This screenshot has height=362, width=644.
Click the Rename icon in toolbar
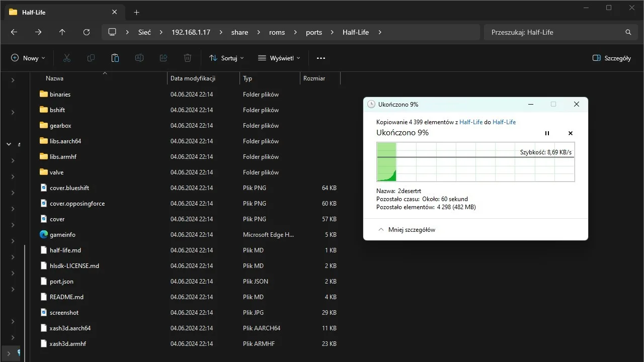[139, 58]
